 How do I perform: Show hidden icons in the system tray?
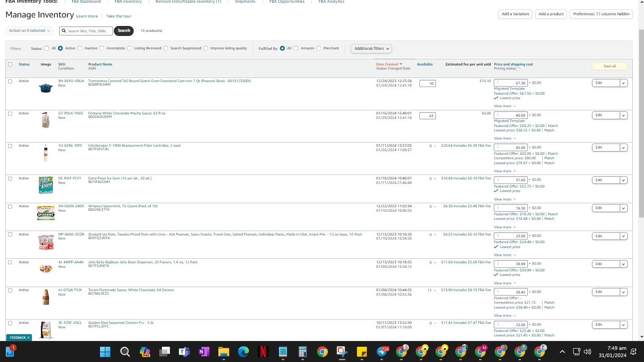(x=562, y=352)
